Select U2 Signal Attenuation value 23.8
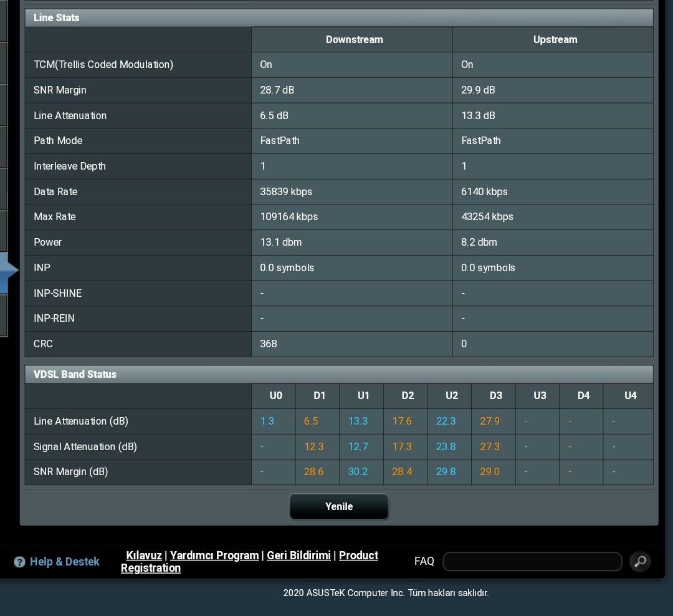 446,447
